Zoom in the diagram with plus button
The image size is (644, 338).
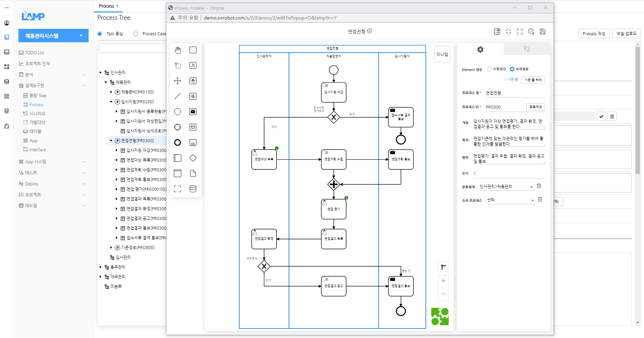(443, 281)
